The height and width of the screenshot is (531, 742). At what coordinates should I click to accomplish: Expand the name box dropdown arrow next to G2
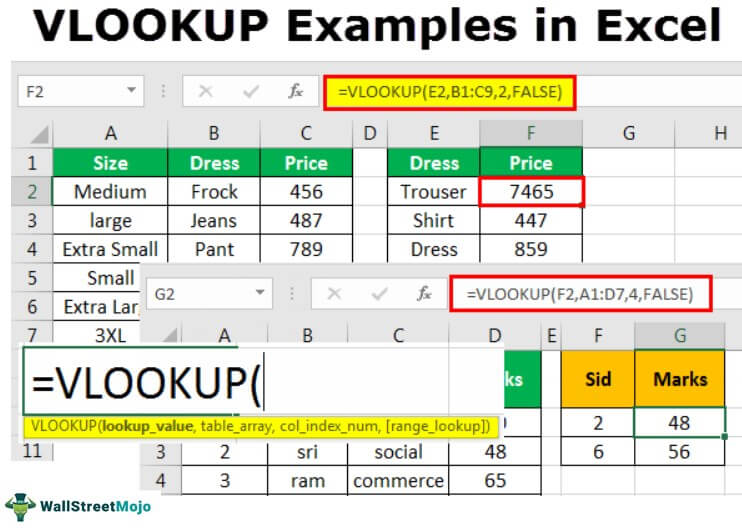click(260, 292)
